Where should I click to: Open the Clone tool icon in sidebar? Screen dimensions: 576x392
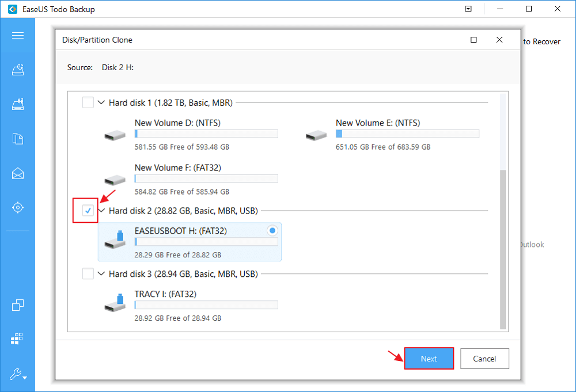[17, 305]
